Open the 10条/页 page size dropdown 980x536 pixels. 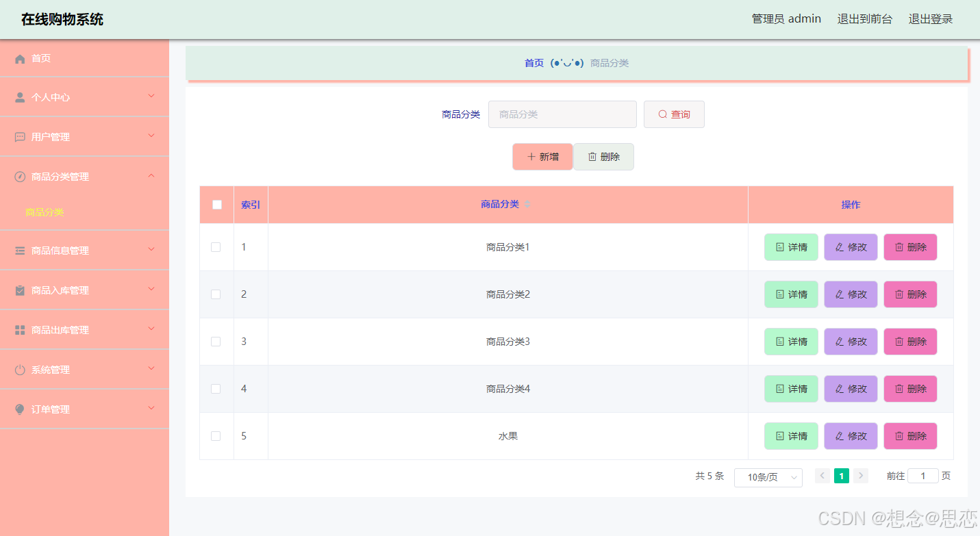click(x=768, y=477)
